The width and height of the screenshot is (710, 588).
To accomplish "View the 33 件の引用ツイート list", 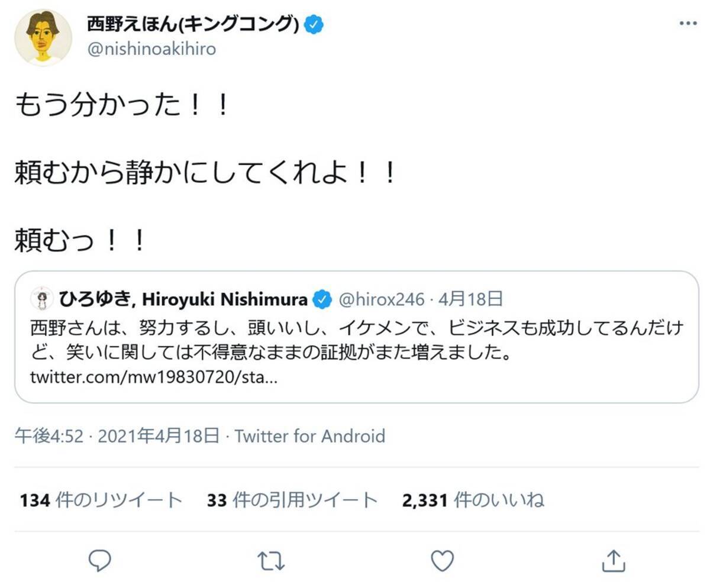I will click(292, 500).
